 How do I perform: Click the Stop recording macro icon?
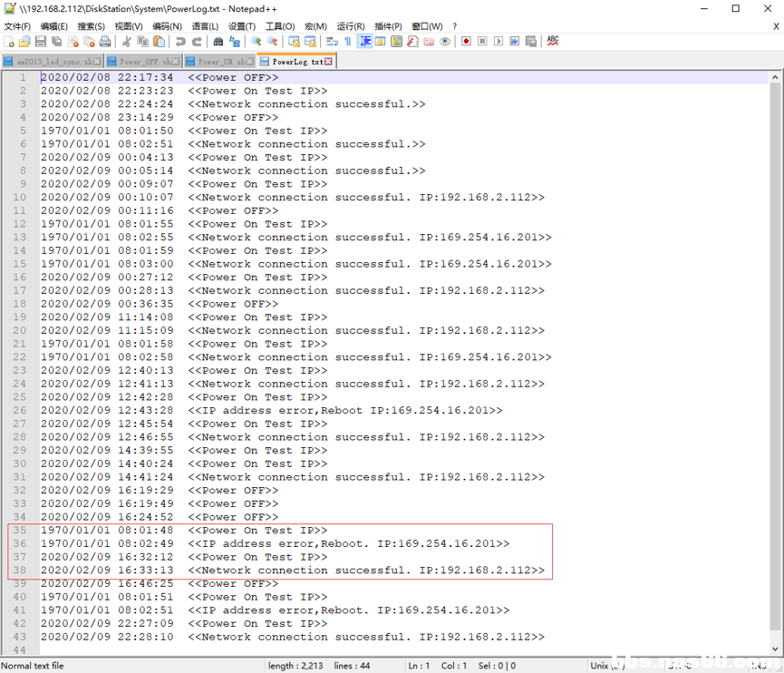tap(482, 42)
